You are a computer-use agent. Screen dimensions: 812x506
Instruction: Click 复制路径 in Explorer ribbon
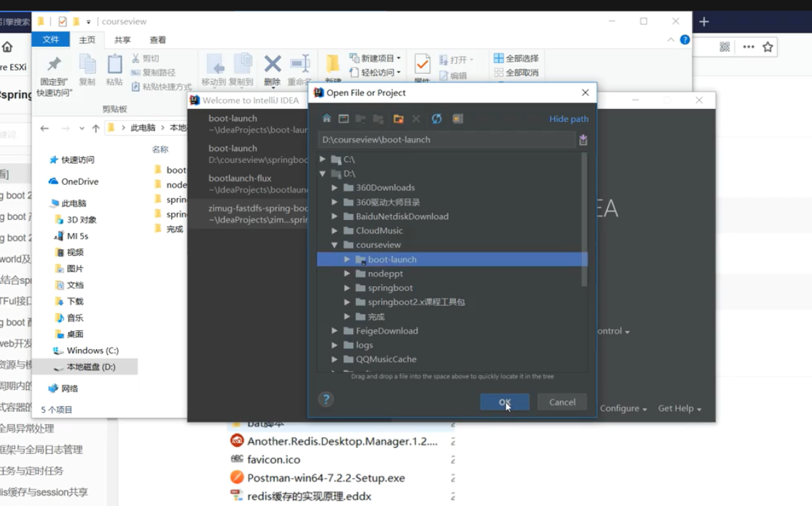(153, 72)
